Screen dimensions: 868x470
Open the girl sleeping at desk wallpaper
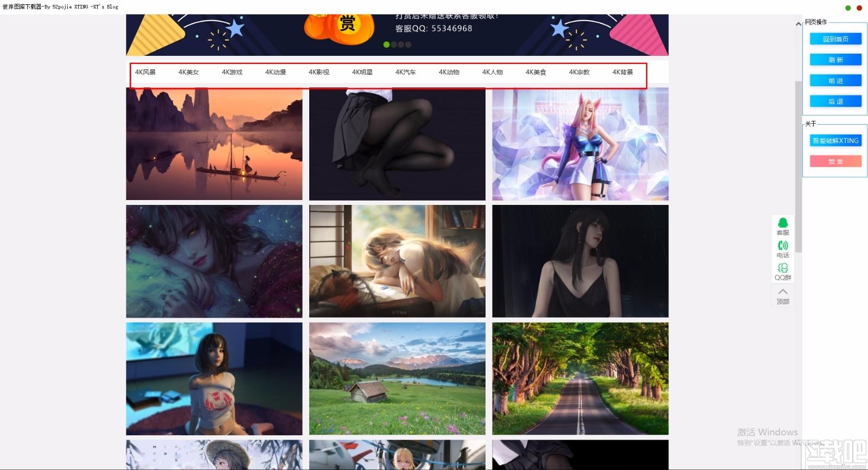click(397, 261)
